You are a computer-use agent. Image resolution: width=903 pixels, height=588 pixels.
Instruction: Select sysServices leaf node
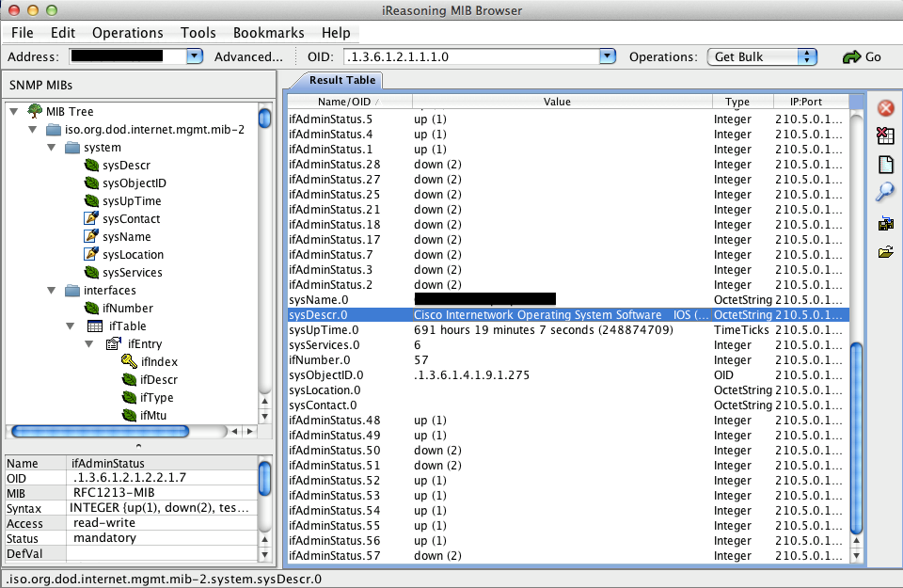[x=123, y=273]
